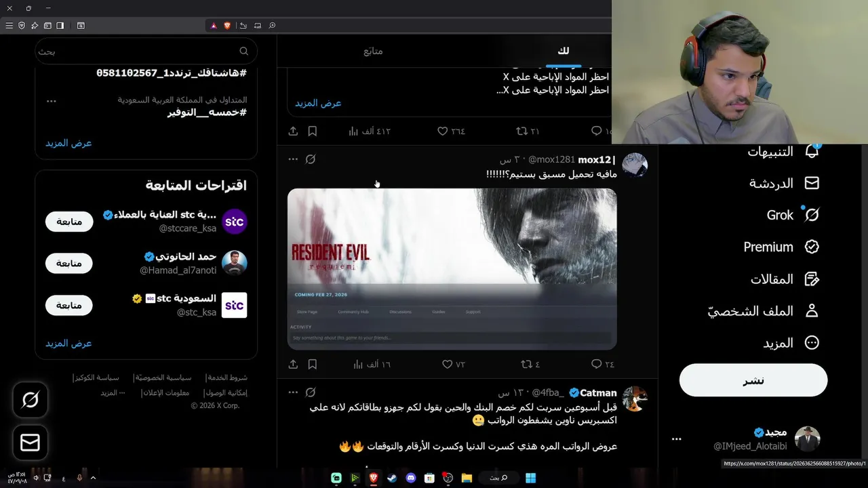
Task: Share the top tweet with ٤١٢ ألف views
Action: point(293,131)
